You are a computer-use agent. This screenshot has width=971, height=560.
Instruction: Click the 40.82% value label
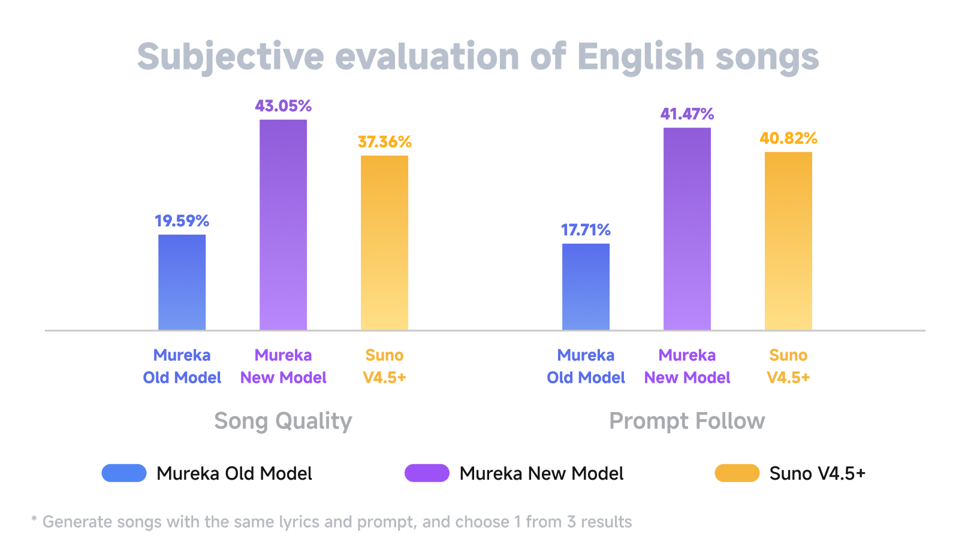(x=788, y=138)
